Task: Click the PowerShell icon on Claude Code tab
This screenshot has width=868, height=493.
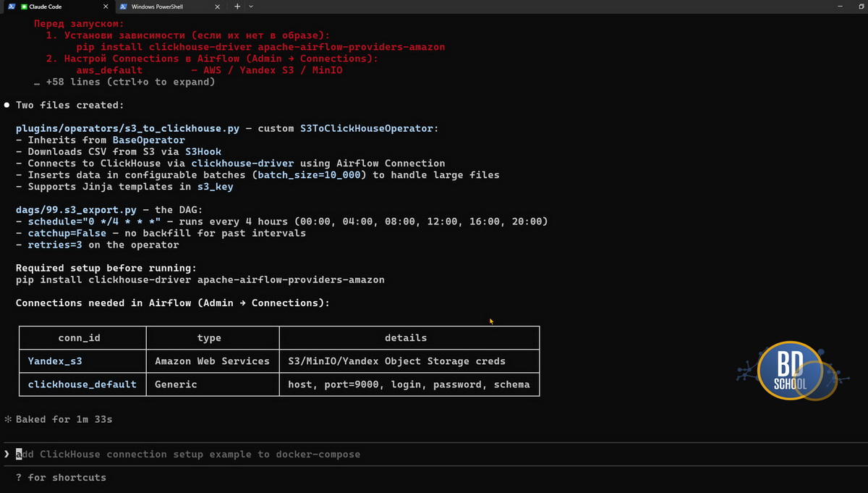Action: [x=12, y=7]
